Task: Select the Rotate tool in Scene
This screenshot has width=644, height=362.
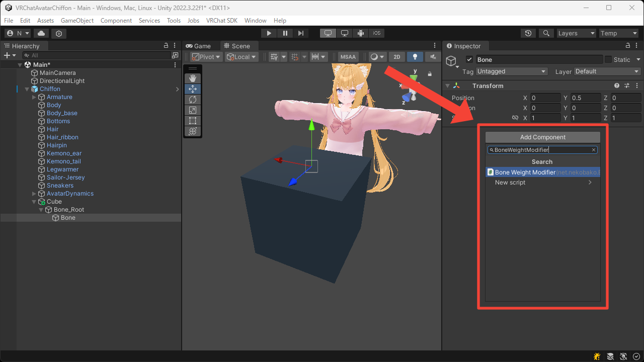Action: 192,100
